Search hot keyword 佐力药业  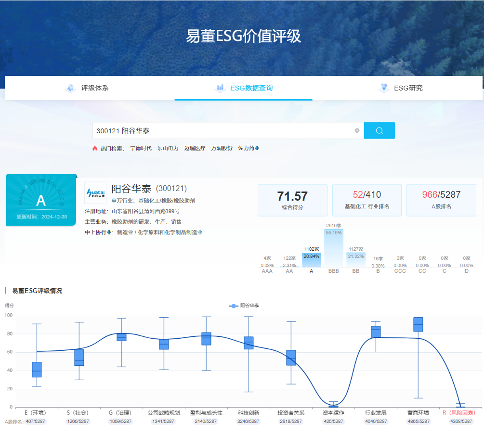[x=249, y=148]
